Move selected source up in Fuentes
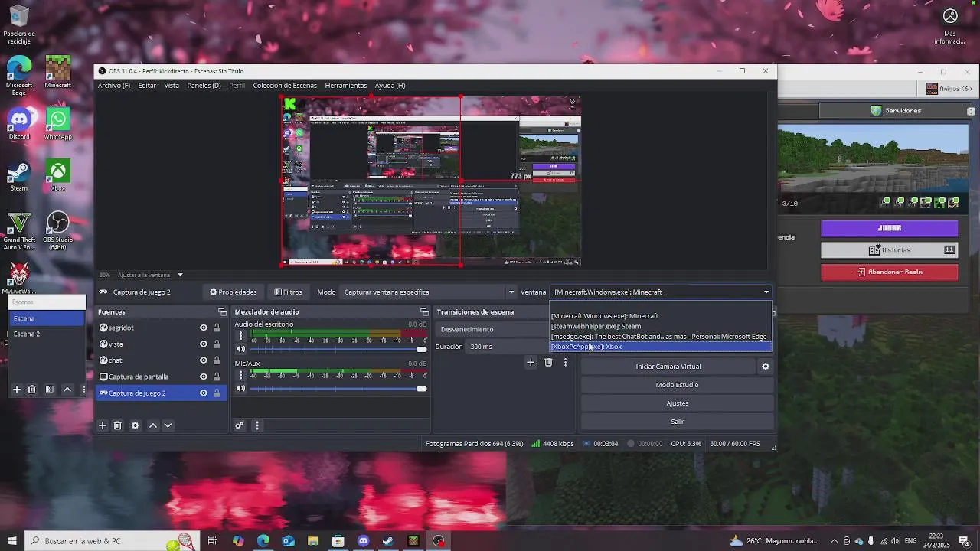980x551 pixels. 153,425
